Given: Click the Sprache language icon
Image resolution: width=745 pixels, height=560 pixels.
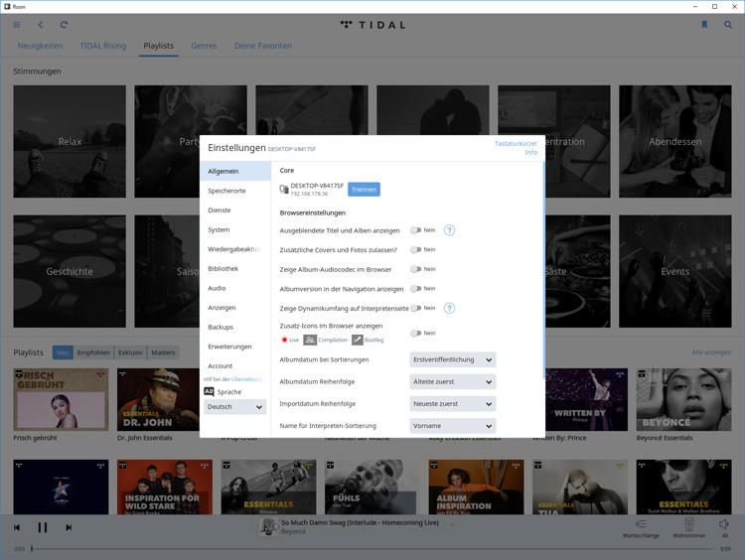Looking at the screenshot, I should coord(209,391).
